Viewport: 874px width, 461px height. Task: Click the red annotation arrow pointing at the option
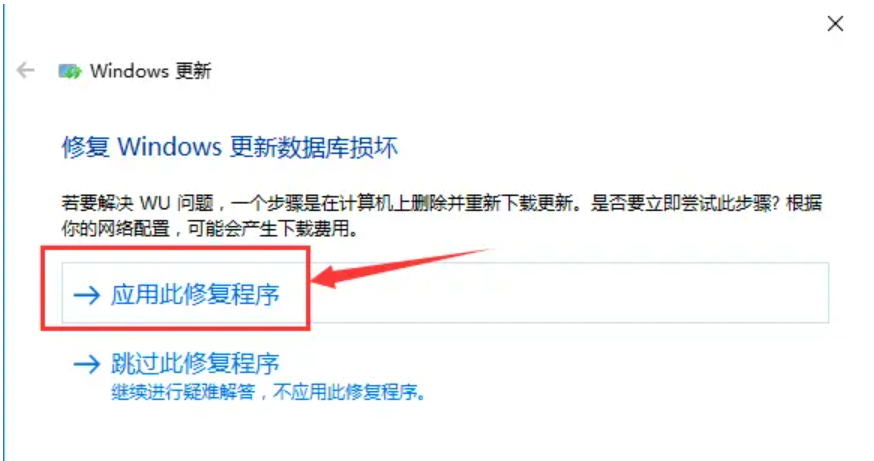(x=399, y=268)
